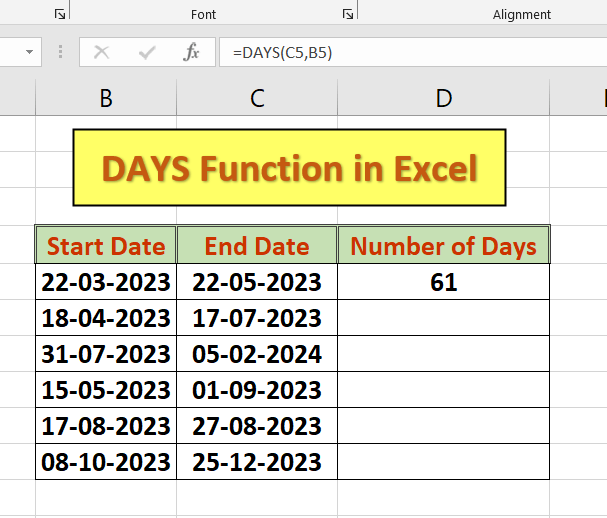Click the DAYS Function in Excel title
Image resolution: width=607 pixels, height=518 pixels.
(x=290, y=168)
